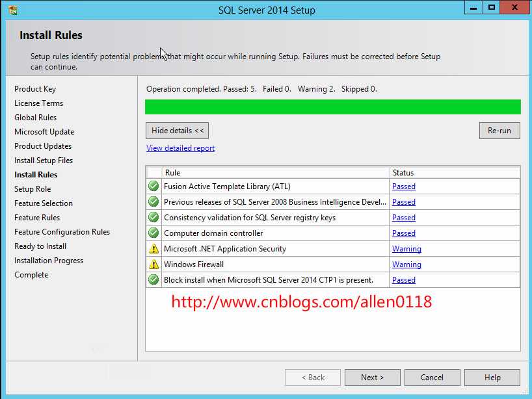
Task: Click the Cancel button
Action: pyautogui.click(x=432, y=378)
